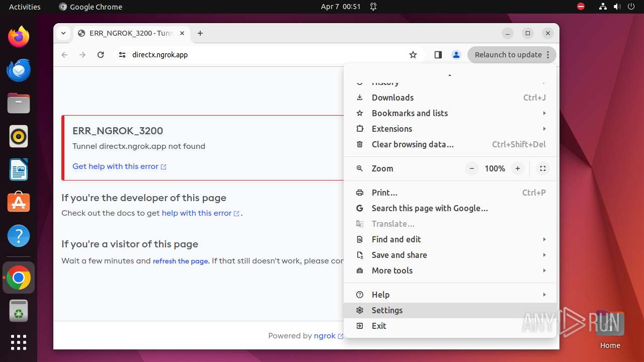Select Clear browsing data menu entry
The width and height of the screenshot is (644, 362).
(450, 144)
